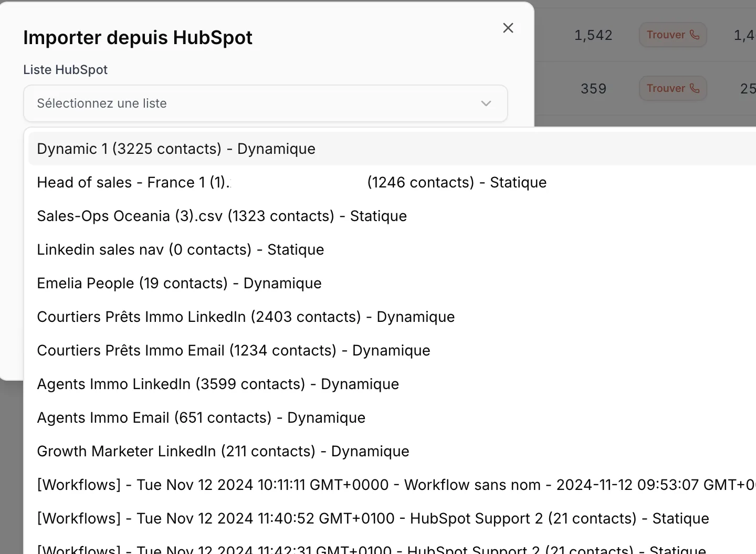The image size is (756, 554).
Task: Choose Courtiers Prêts Immo Email list
Action: 392,350
